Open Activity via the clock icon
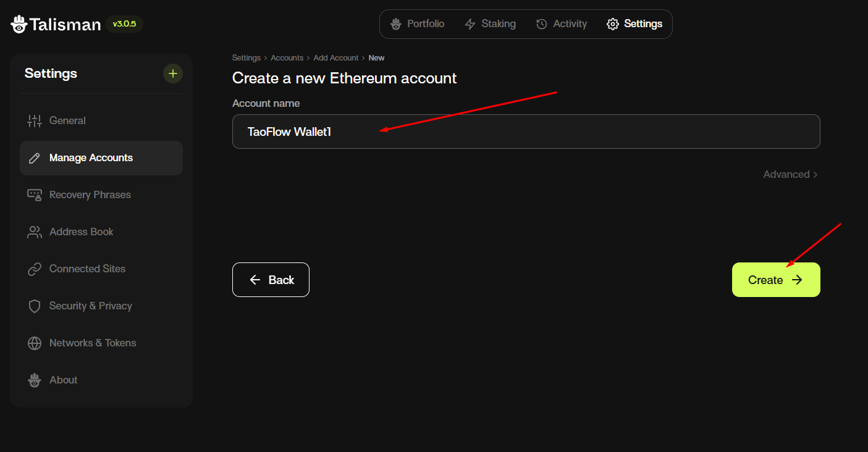Image resolution: width=868 pixels, height=452 pixels. (542, 23)
